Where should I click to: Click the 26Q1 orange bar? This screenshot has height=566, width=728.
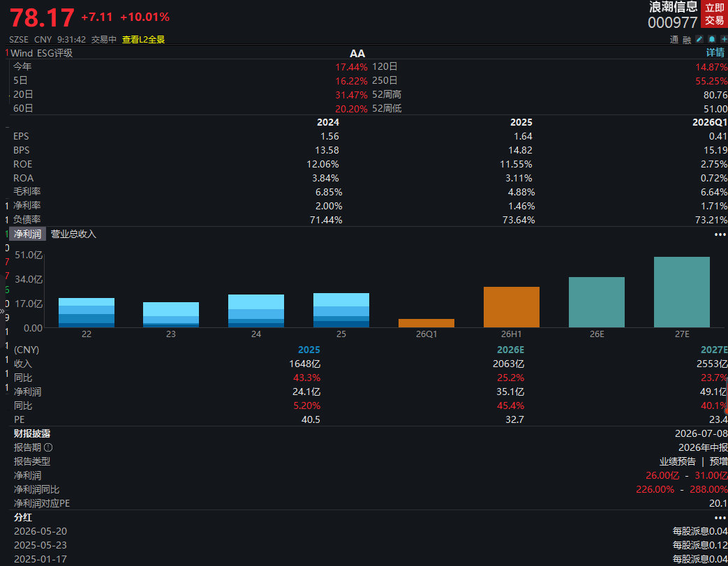426,323
